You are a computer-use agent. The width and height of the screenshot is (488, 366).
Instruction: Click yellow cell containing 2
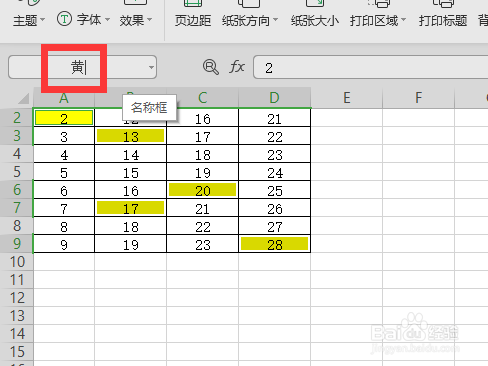point(64,118)
